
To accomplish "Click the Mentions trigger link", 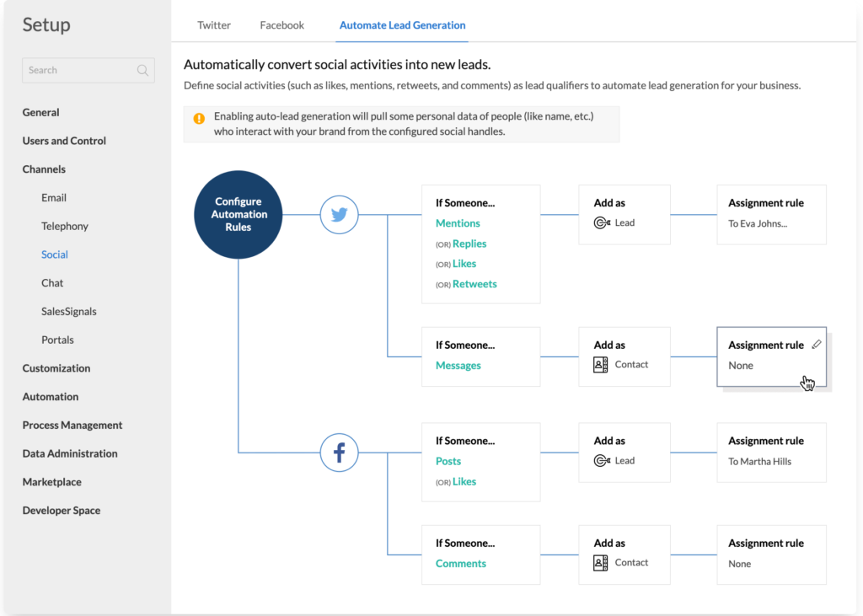I will 458,223.
